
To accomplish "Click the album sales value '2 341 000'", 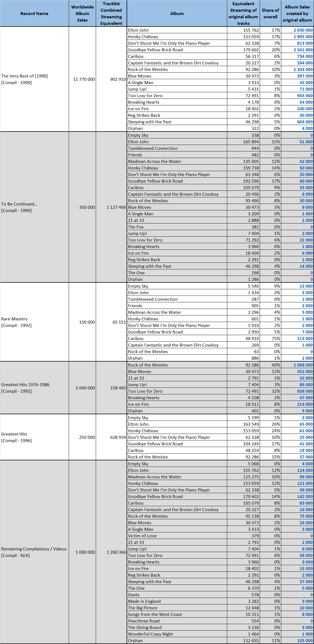I will pyautogui.click(x=303, y=50).
